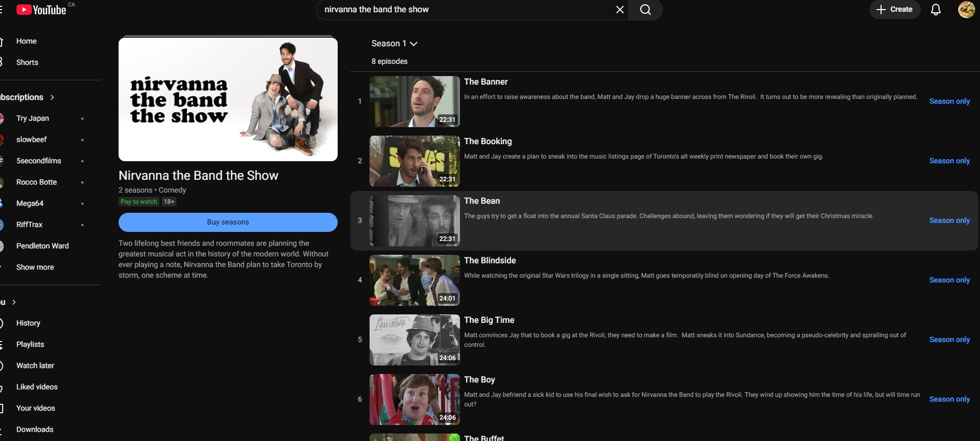The image size is (980, 441).
Task: Click inside the search text field
Action: 463,10
